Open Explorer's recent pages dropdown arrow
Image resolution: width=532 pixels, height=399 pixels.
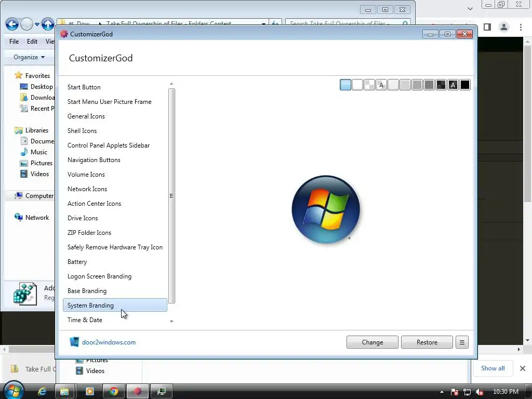(37, 24)
